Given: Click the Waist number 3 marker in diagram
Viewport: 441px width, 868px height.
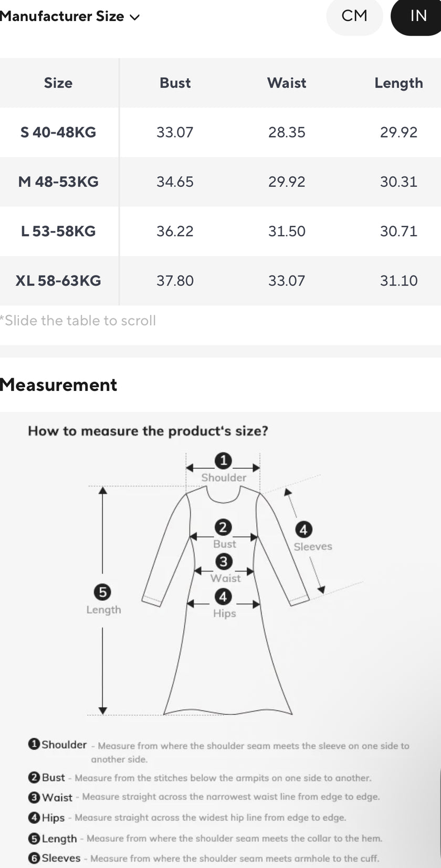Looking at the screenshot, I should (x=224, y=562).
